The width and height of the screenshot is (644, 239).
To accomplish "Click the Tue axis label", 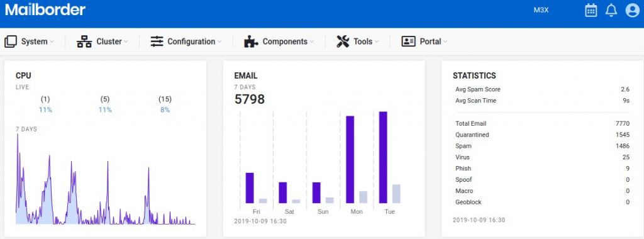I will (x=390, y=211).
